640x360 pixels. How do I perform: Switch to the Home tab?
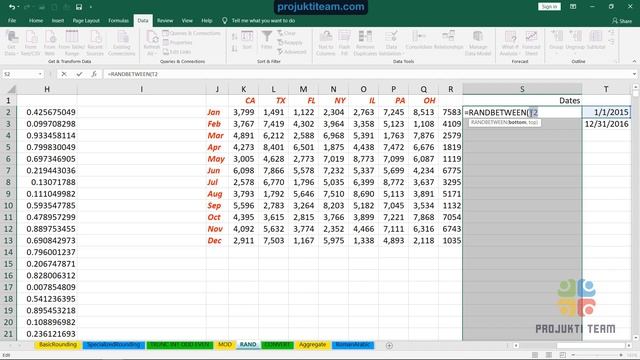pyautogui.click(x=36, y=20)
